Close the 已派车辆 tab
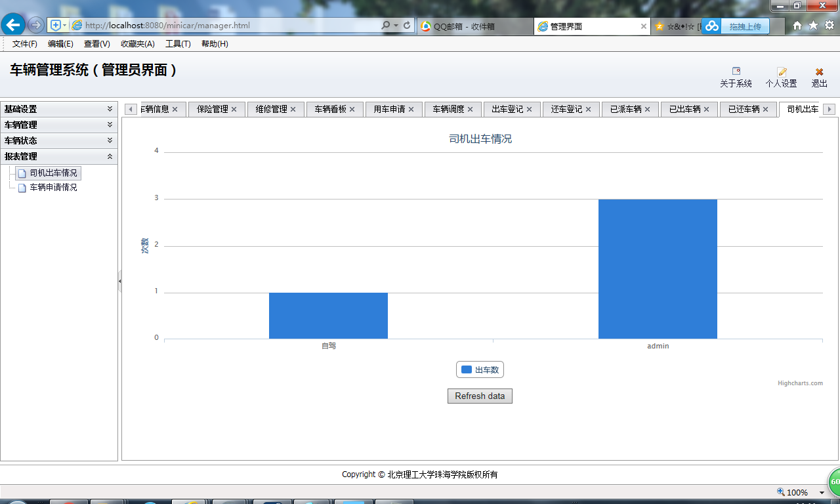 point(648,109)
